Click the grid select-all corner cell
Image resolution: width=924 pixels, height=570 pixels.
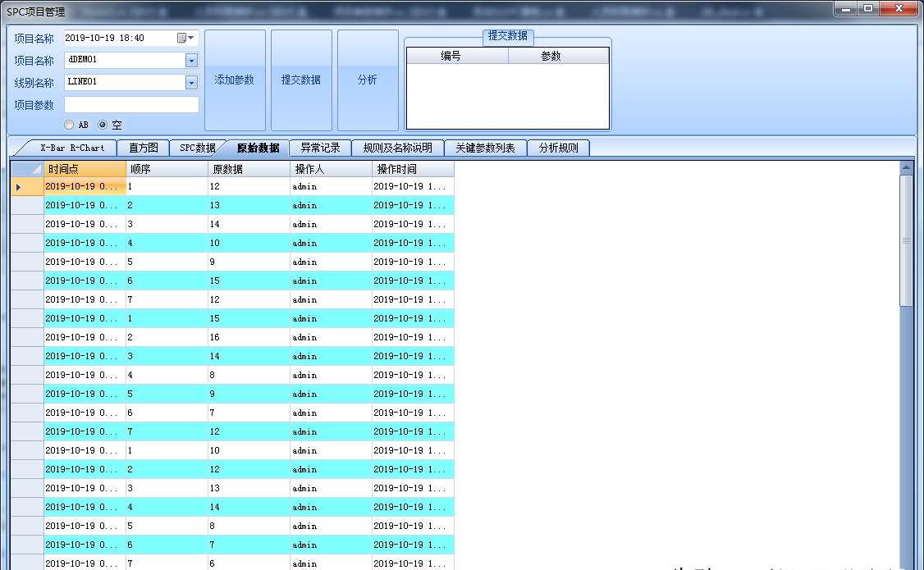26,169
